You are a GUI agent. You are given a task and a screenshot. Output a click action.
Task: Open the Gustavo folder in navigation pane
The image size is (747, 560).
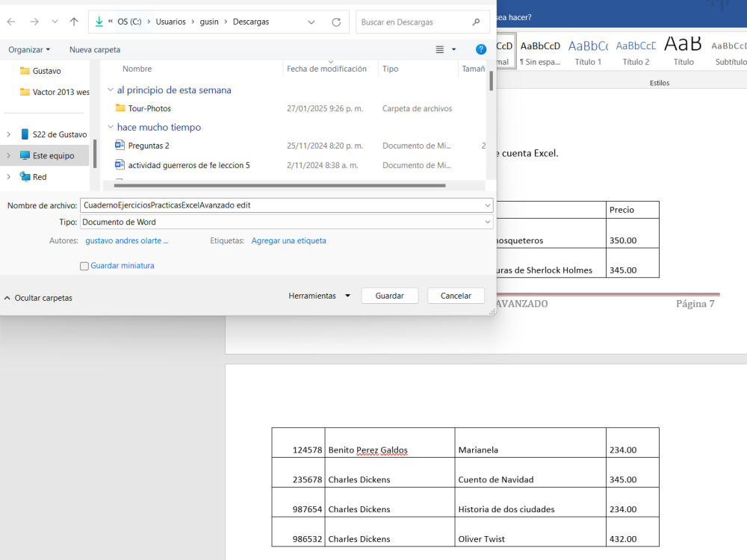pyautogui.click(x=46, y=71)
